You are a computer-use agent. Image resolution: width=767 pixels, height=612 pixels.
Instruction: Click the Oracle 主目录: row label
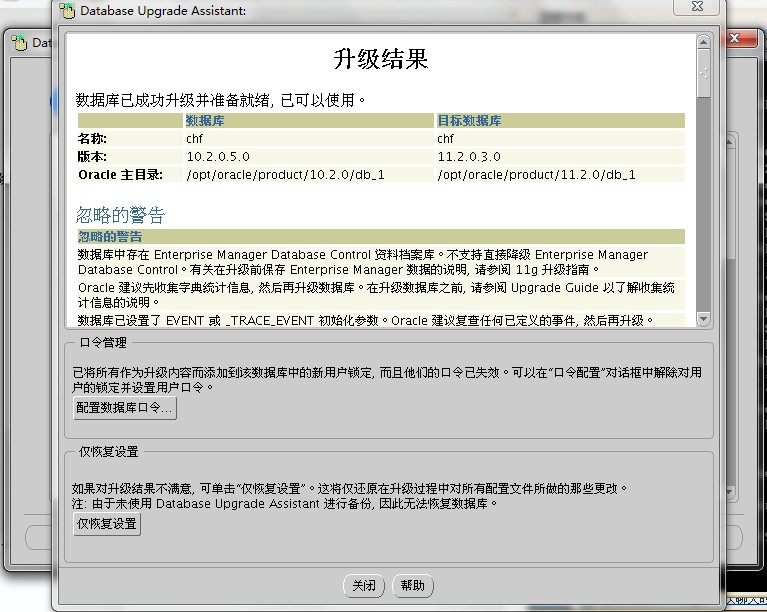(x=120, y=175)
